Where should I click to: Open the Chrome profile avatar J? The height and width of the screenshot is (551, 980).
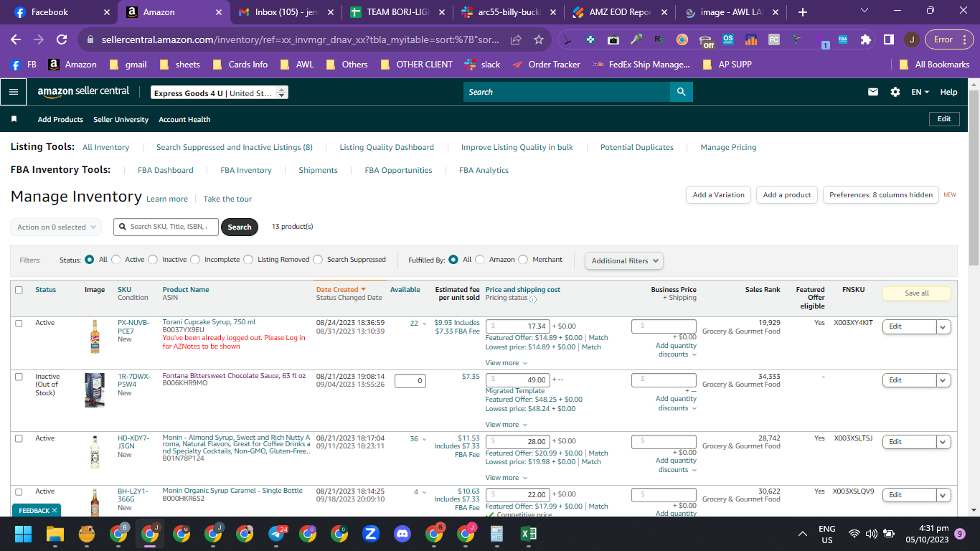[x=912, y=39]
